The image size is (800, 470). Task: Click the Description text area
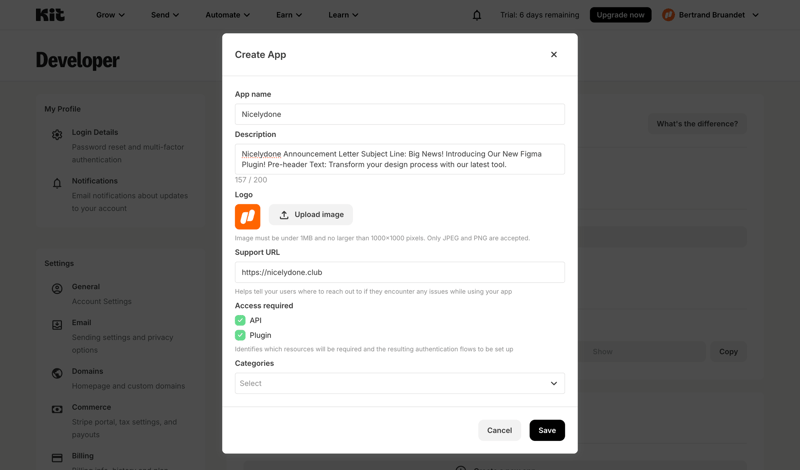click(399, 159)
